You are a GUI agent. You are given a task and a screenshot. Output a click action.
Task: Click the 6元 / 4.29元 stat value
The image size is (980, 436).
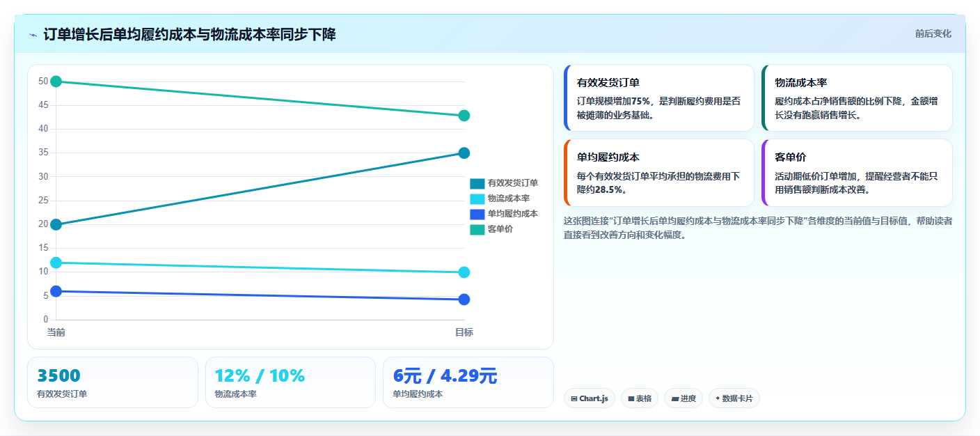[x=445, y=376]
